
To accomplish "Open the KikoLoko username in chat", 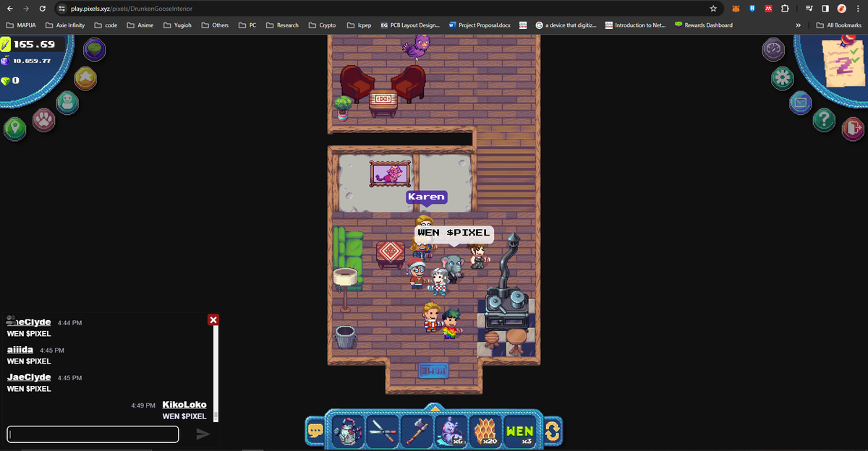I will click(x=184, y=405).
